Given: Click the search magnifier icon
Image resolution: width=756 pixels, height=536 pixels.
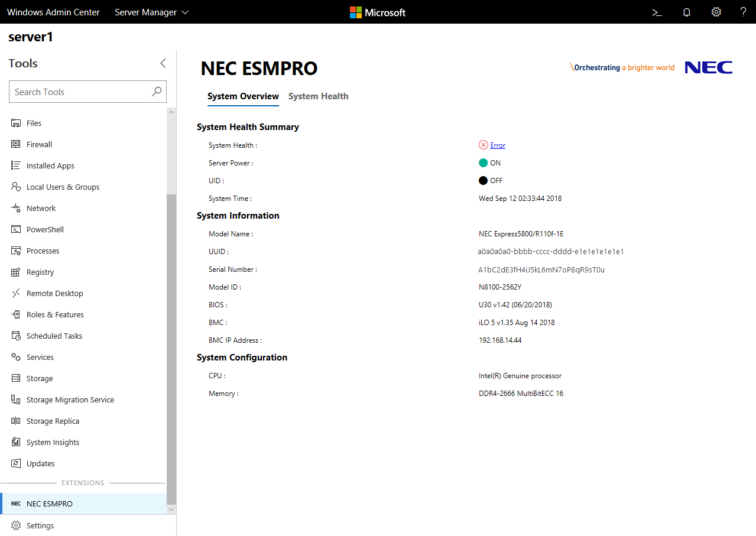Looking at the screenshot, I should (157, 92).
